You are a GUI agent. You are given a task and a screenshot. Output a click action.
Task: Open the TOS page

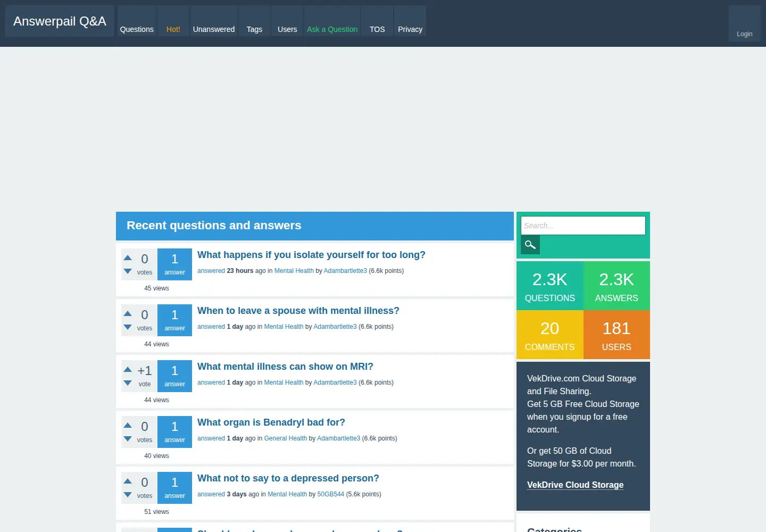point(377,21)
